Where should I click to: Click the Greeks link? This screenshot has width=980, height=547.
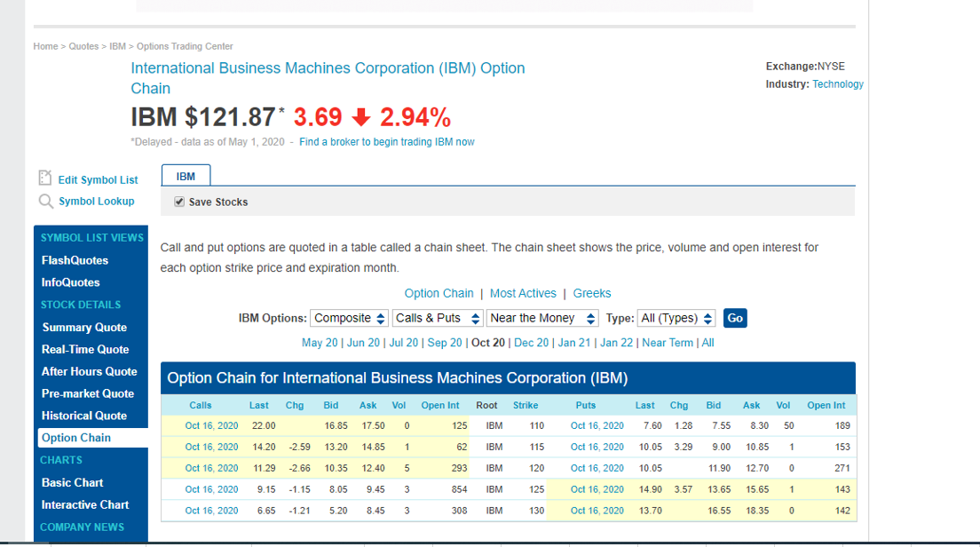592,293
